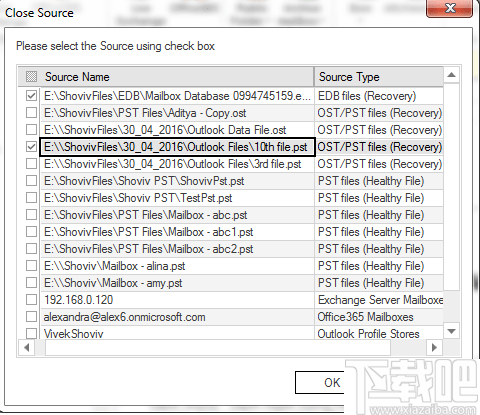This screenshot has height=415, width=480.
Task: Select the Mailbox - abc2.pst path text
Action: 148,249
